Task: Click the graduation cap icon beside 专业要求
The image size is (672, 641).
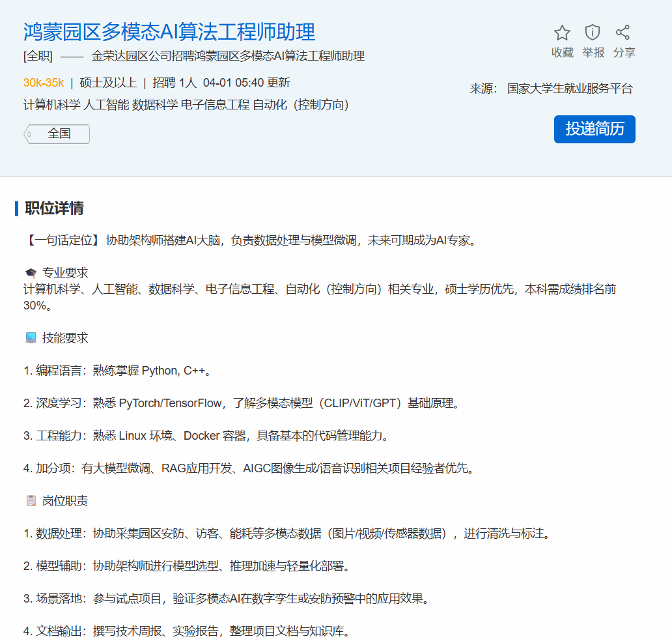Action: 31,273
